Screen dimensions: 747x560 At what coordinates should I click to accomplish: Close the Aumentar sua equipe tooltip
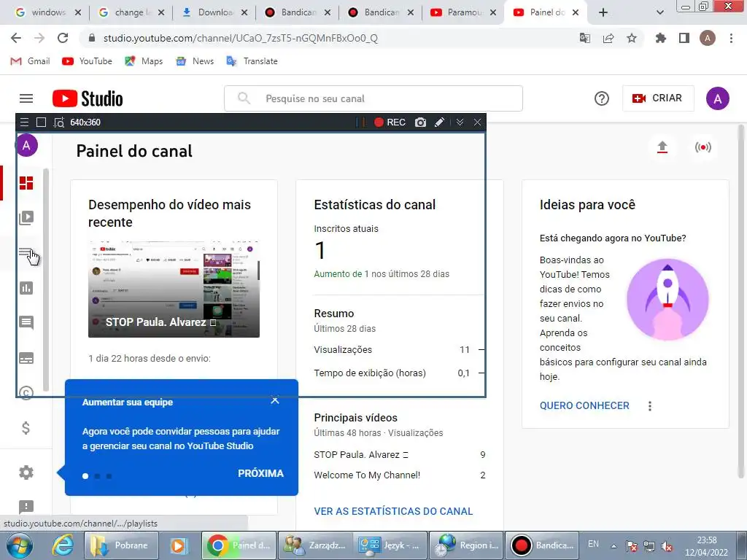[x=275, y=400]
